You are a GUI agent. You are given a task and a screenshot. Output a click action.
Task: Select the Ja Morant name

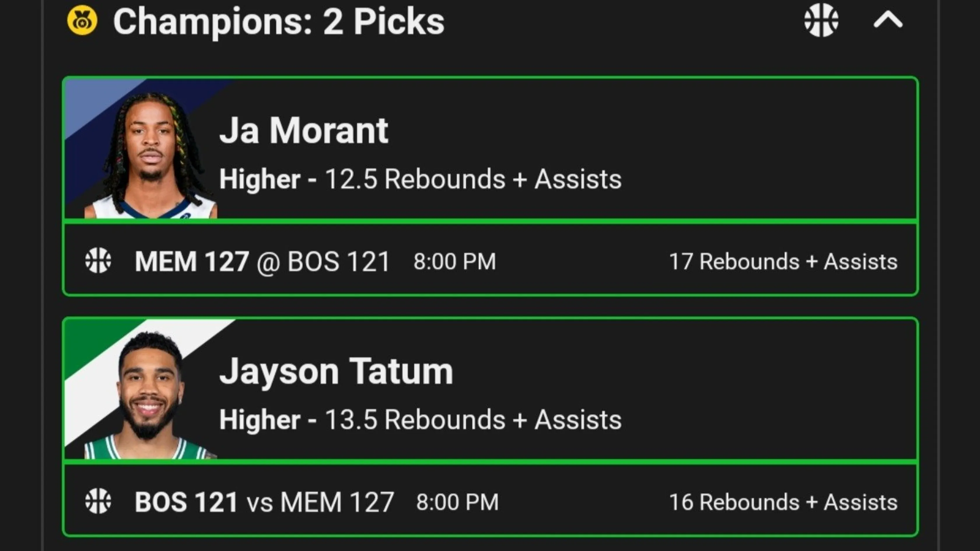tap(304, 130)
